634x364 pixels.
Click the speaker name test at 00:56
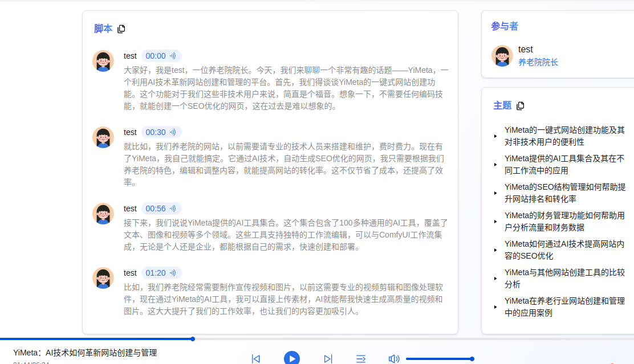(130, 208)
